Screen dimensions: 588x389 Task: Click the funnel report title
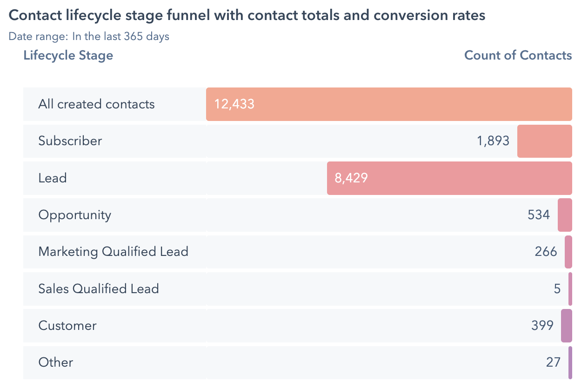tap(247, 15)
